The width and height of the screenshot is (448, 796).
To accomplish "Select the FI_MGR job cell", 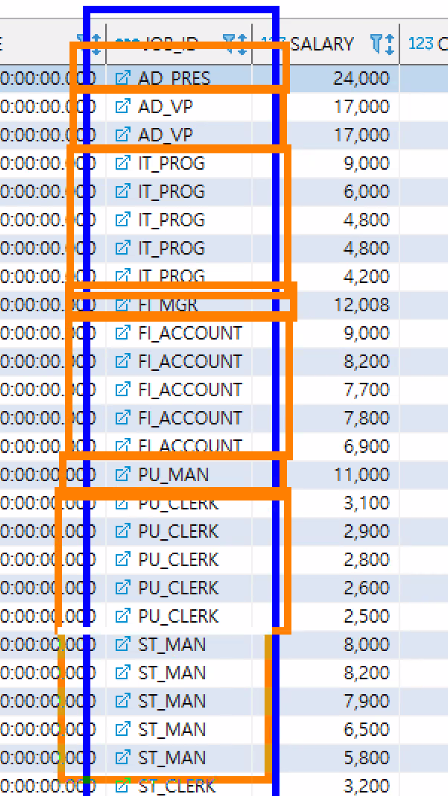I will coord(179,305).
